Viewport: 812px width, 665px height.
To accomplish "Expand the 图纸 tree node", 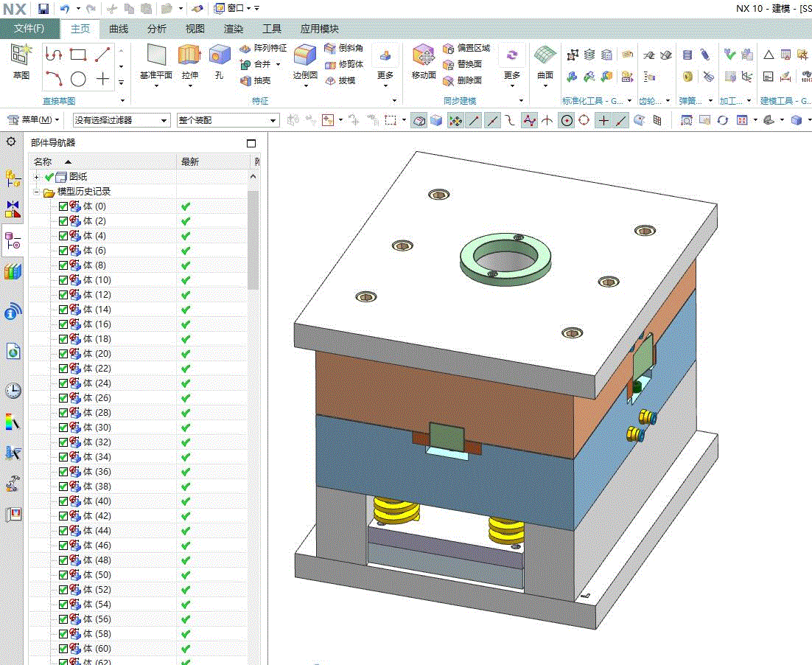I will [x=36, y=177].
